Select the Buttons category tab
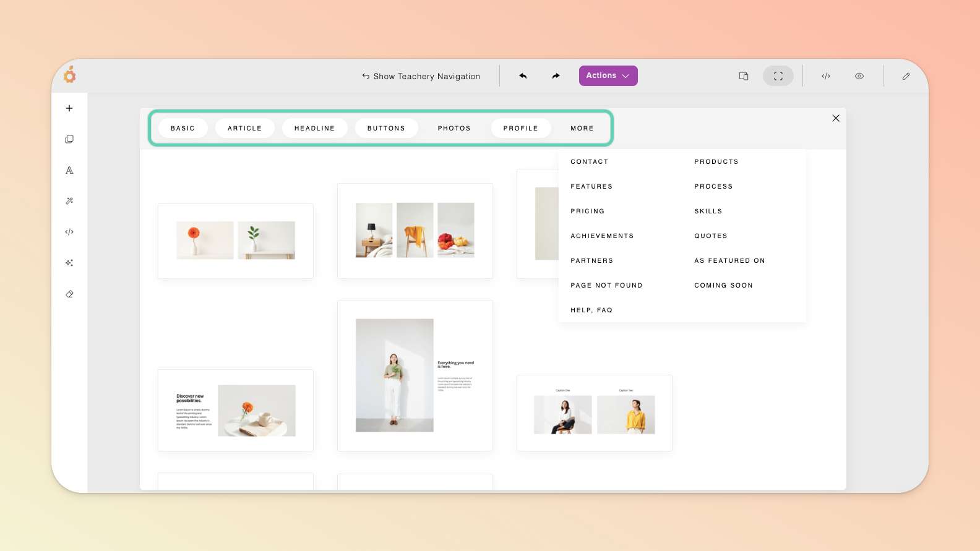The height and width of the screenshot is (551, 980). click(387, 128)
